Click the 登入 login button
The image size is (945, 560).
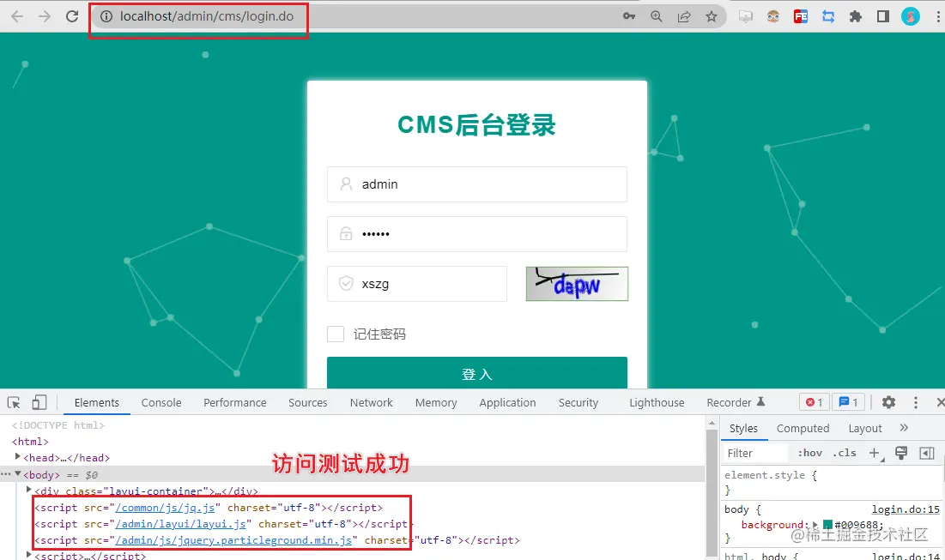pyautogui.click(x=476, y=373)
